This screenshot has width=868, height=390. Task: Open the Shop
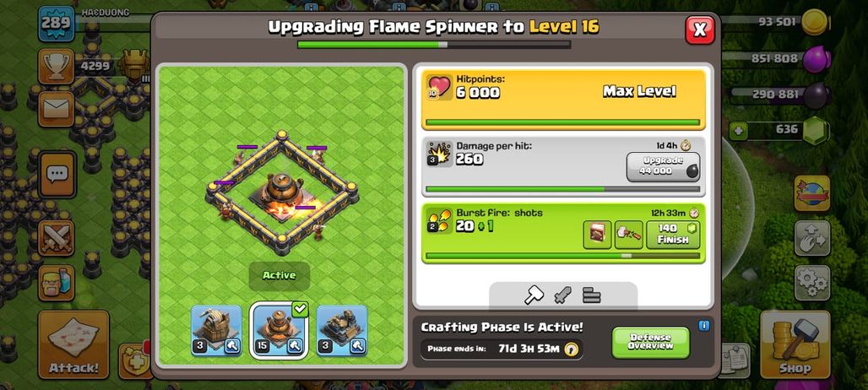coord(795,344)
